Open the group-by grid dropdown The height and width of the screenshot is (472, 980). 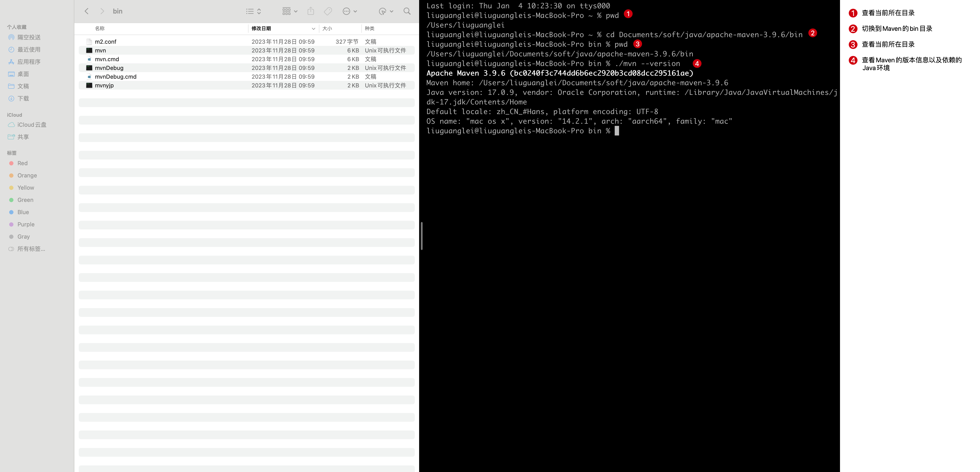pyautogui.click(x=290, y=11)
